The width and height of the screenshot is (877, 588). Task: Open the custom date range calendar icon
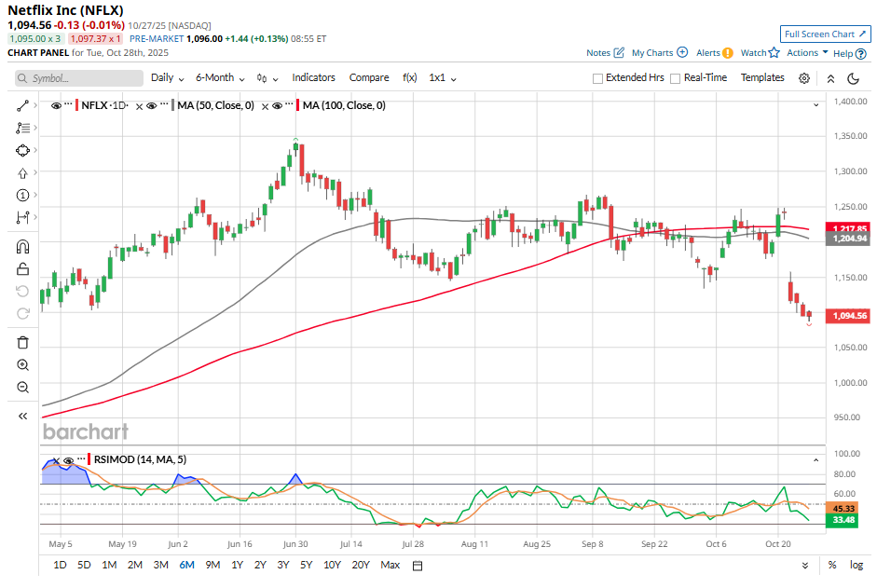tap(418, 566)
